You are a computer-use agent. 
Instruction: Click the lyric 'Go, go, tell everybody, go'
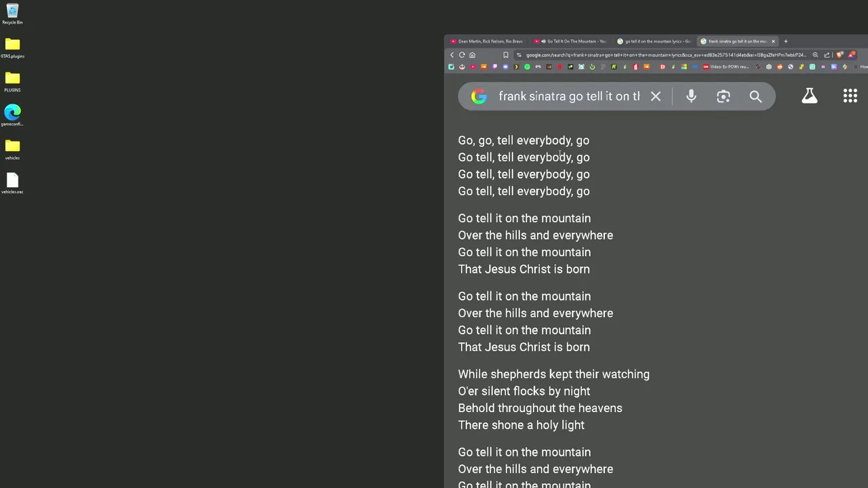[524, 140]
